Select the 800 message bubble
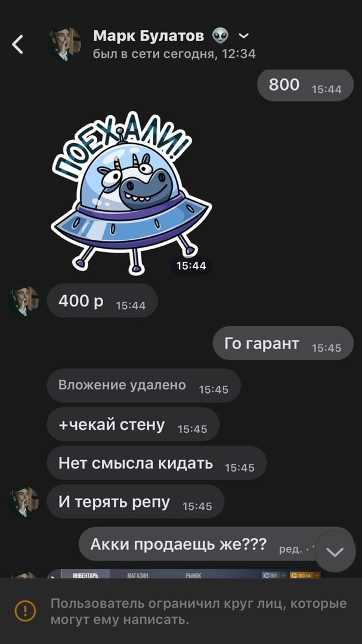This screenshot has width=362, height=644. (305, 85)
